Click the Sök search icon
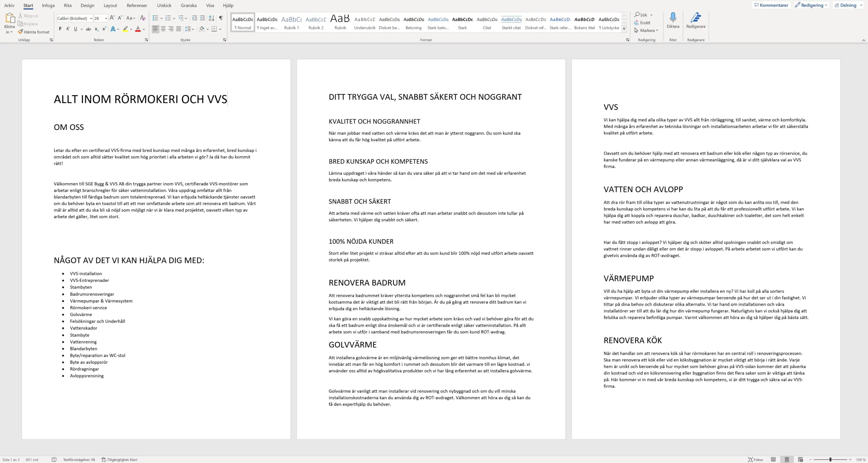The height and width of the screenshot is (463, 868). [637, 15]
